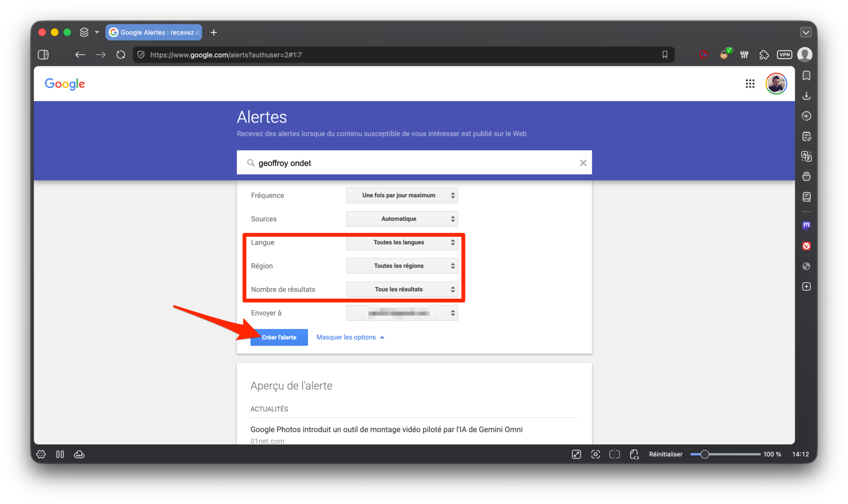The height and width of the screenshot is (504, 848).
Task: Open reading list panel in right sidebar
Action: tap(806, 197)
